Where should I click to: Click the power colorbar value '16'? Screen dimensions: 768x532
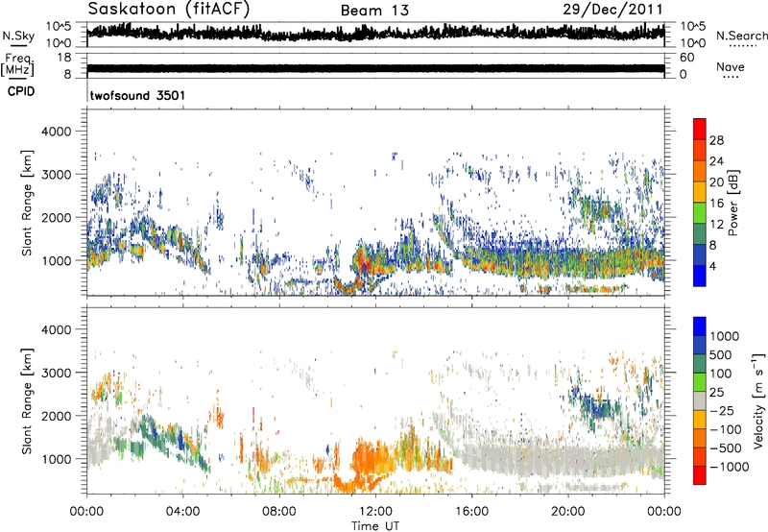tap(716, 204)
